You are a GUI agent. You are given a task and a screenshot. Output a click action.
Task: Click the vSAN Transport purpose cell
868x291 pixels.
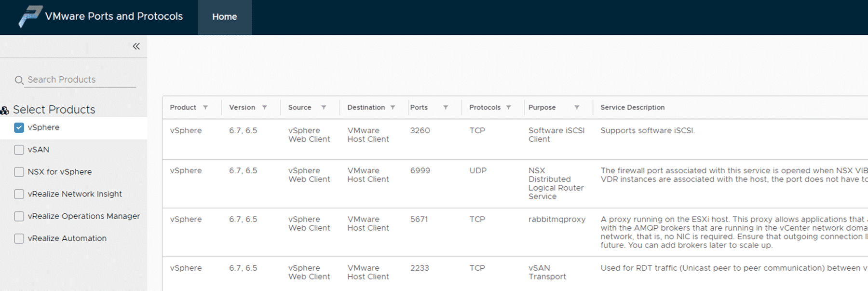547,273
